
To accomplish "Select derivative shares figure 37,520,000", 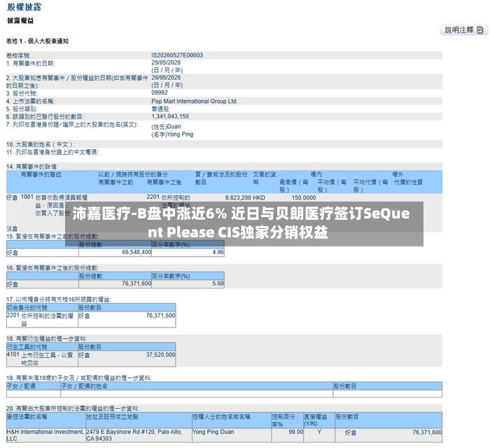I will (x=160, y=355).
